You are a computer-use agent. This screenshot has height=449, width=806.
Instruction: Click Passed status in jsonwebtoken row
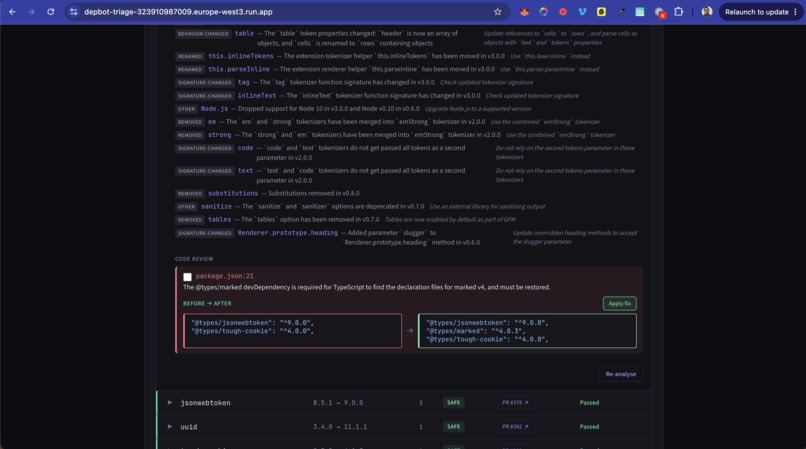(589, 403)
